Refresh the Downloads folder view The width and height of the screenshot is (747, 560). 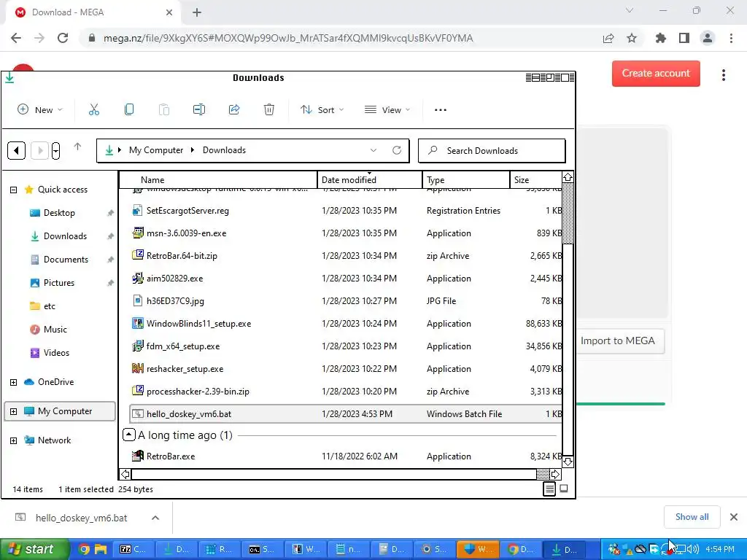(397, 150)
